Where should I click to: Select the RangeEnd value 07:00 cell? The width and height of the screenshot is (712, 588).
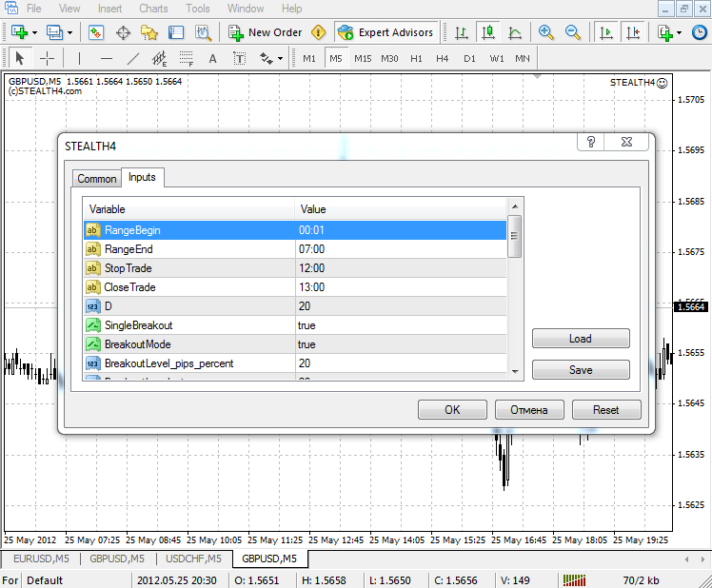tap(401, 249)
